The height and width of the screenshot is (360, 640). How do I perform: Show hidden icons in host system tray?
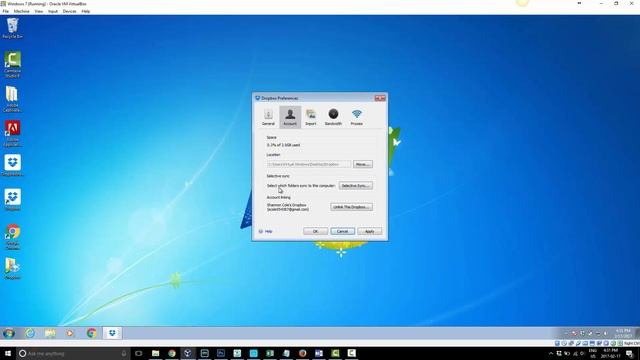[551, 353]
